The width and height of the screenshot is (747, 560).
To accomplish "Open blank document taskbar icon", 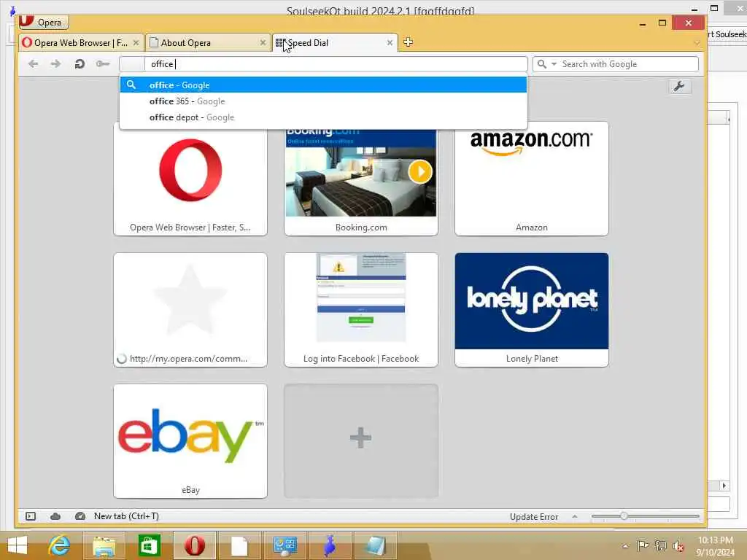I will click(239, 545).
